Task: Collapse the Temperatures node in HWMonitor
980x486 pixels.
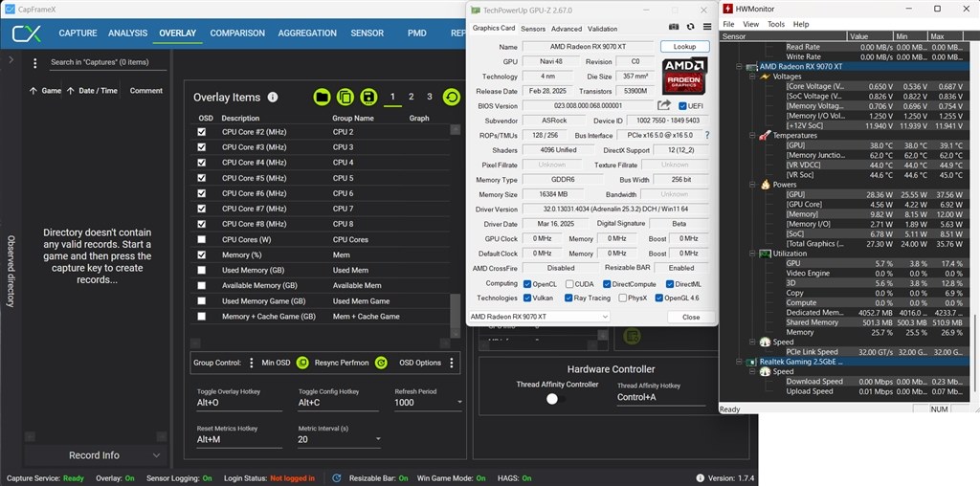Action: pyautogui.click(x=751, y=135)
